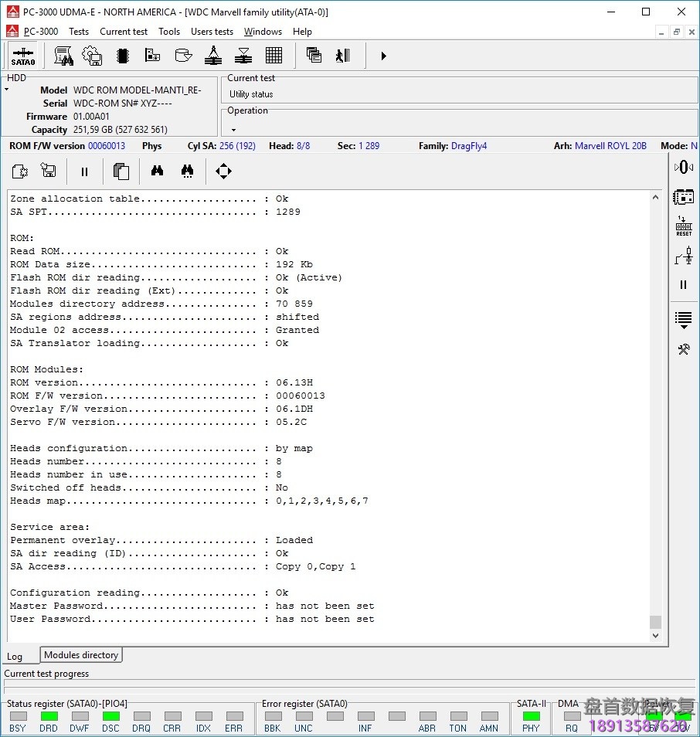Click the four-arrow move icon in log toolbar
The height and width of the screenshot is (737, 700).
coord(223,172)
